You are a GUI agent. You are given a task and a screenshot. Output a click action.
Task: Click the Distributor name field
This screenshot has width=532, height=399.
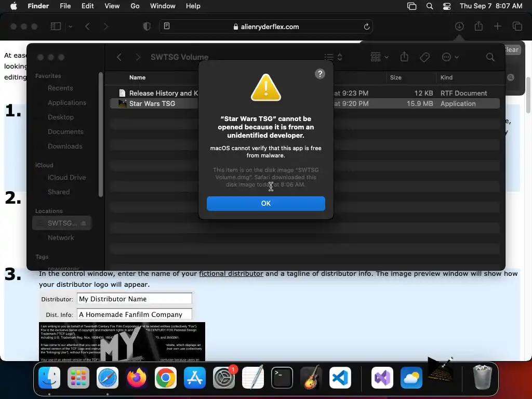coord(135,299)
